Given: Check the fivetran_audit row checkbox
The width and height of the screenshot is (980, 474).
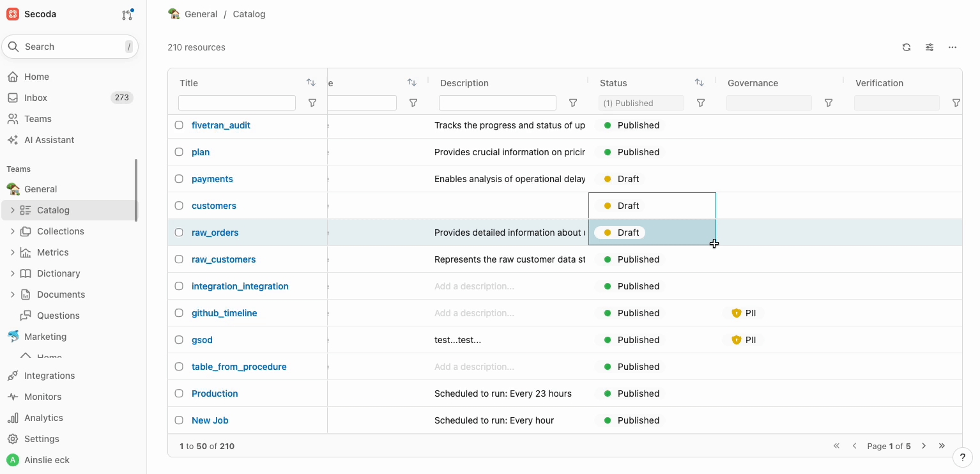Looking at the screenshot, I should [179, 125].
